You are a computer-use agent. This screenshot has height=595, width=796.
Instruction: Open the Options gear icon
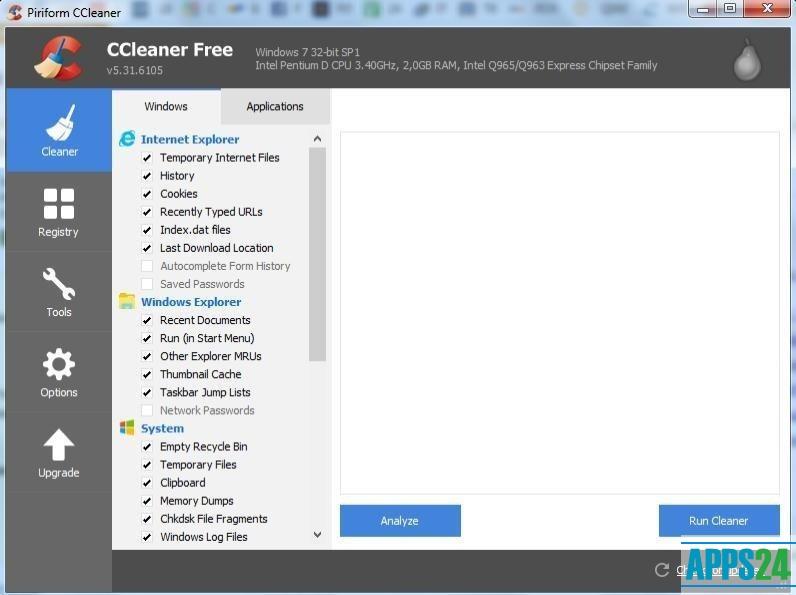[x=59, y=364]
